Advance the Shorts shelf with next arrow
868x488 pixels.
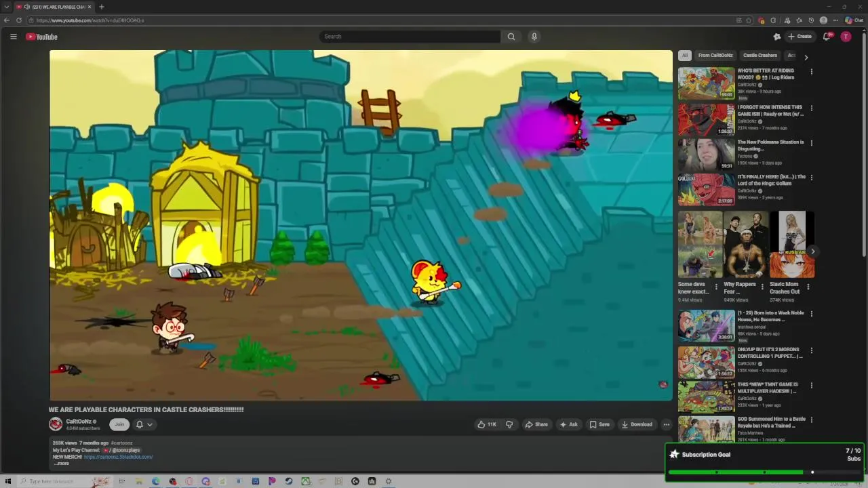812,251
